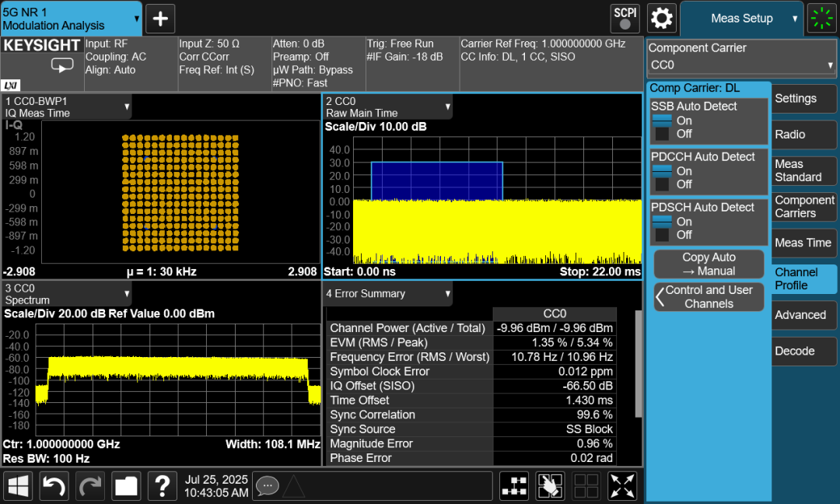Open the file folder icon
Screen dimensions: 840x504
[126, 487]
